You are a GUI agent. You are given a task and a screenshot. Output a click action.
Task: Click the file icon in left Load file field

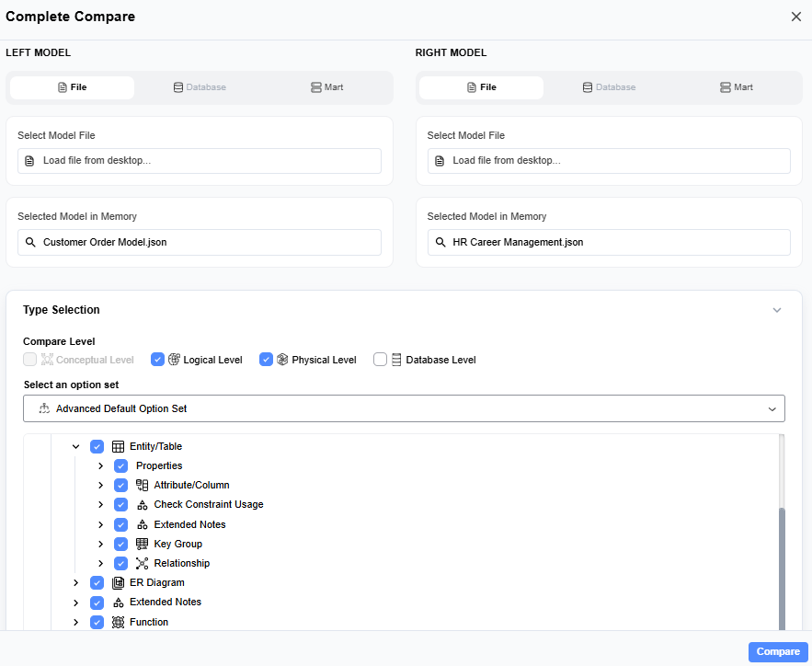pos(30,161)
